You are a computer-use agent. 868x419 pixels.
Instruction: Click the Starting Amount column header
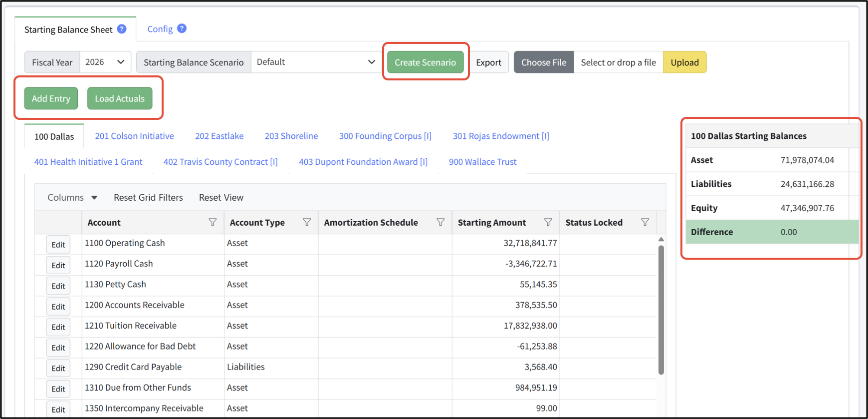click(x=492, y=222)
